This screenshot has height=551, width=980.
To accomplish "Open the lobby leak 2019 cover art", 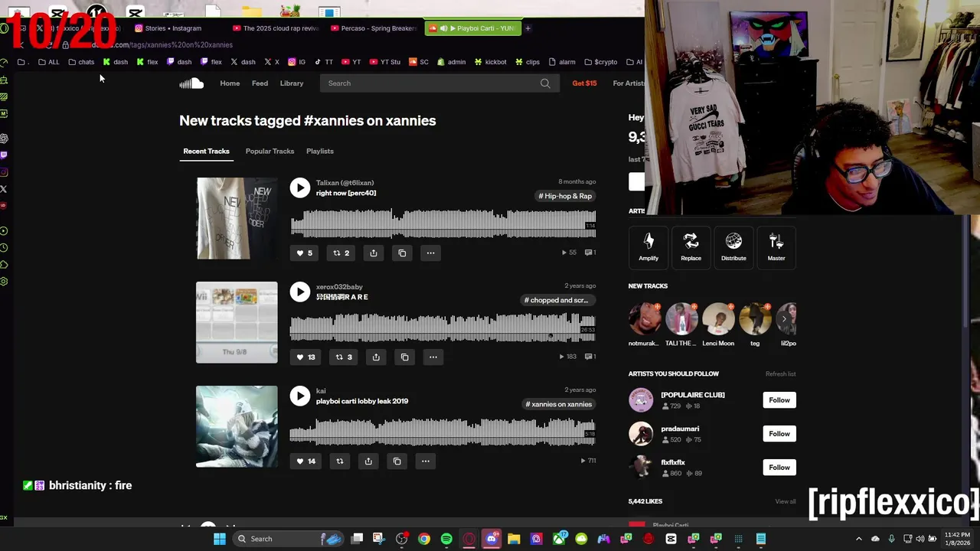I will click(237, 426).
